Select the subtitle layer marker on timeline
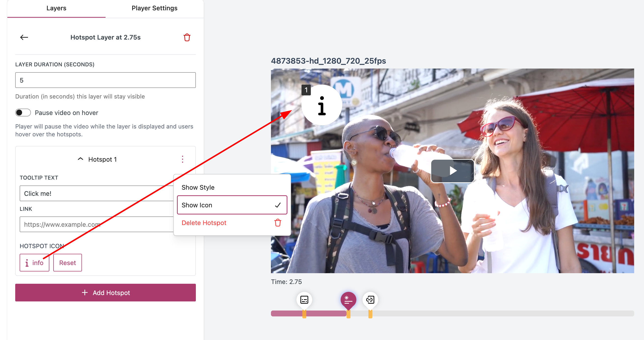Viewport: 644px width, 340px height. point(304,299)
